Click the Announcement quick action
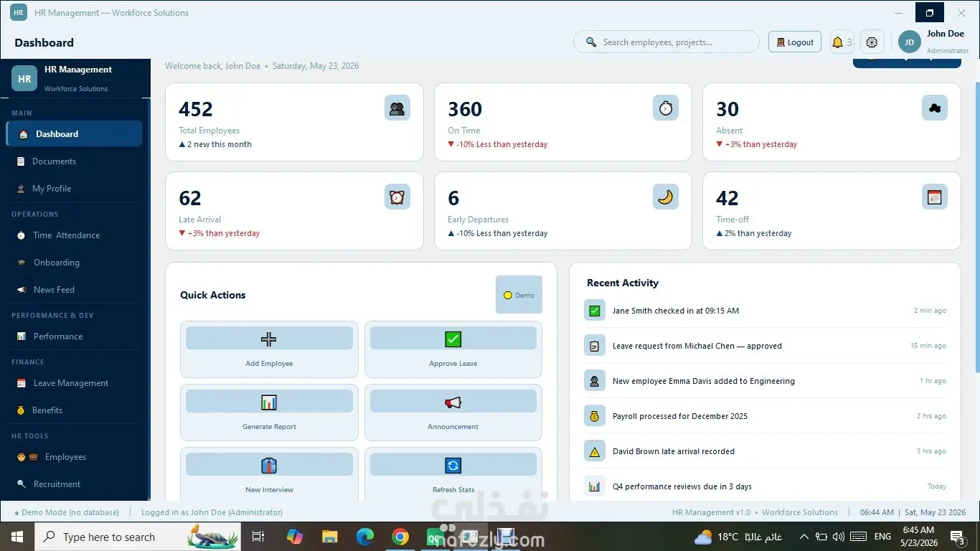The image size is (980, 551). 453,413
